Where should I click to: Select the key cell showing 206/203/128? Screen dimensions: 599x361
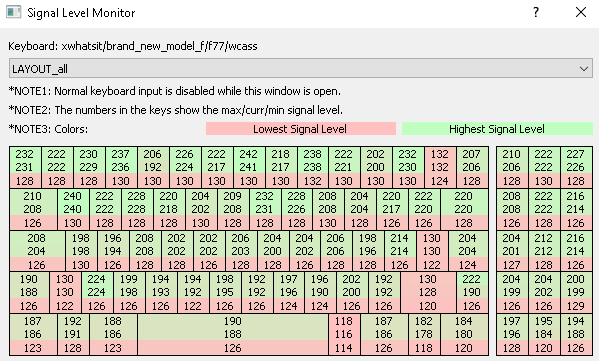coord(241,251)
